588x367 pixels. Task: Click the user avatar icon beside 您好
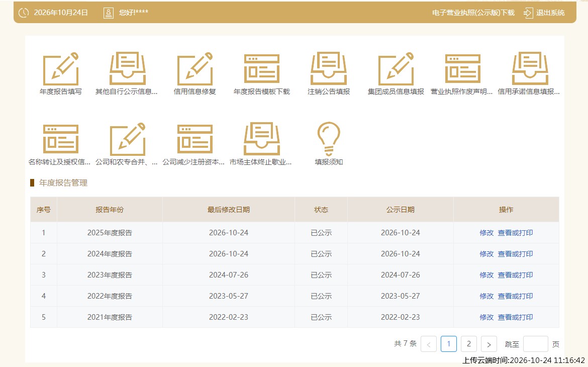coord(109,13)
